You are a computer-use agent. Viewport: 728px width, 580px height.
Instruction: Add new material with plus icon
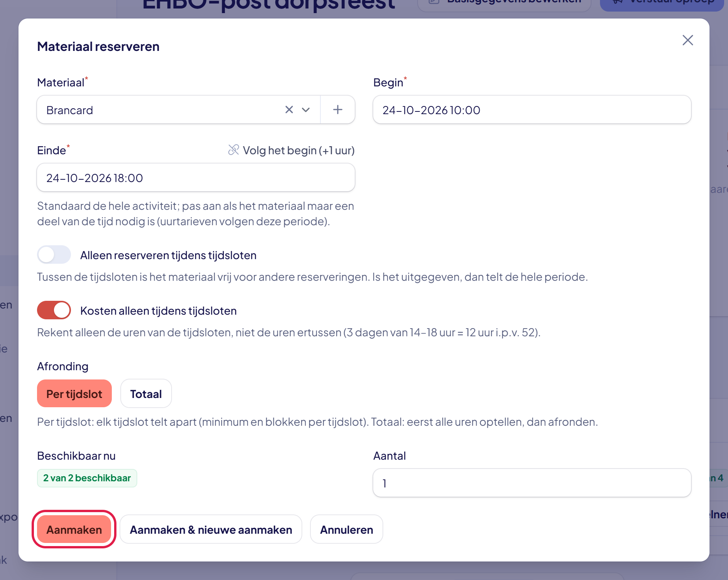pyautogui.click(x=338, y=110)
